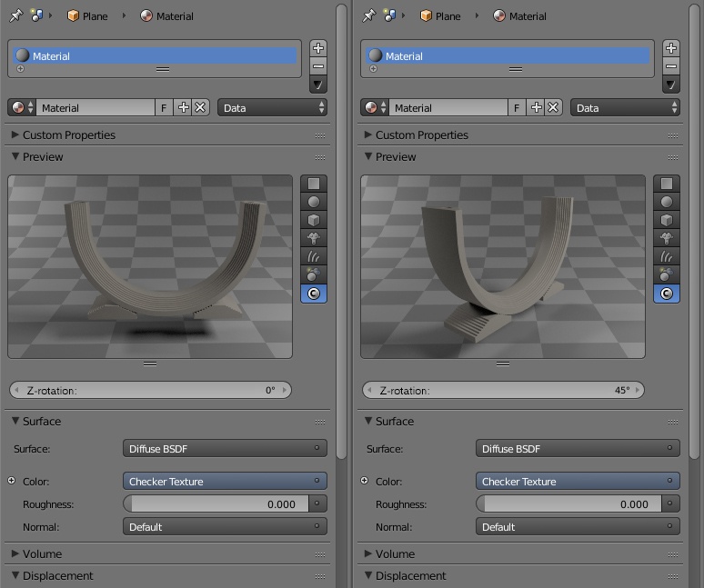Select the flat plane preview type in left panel

[x=314, y=184]
